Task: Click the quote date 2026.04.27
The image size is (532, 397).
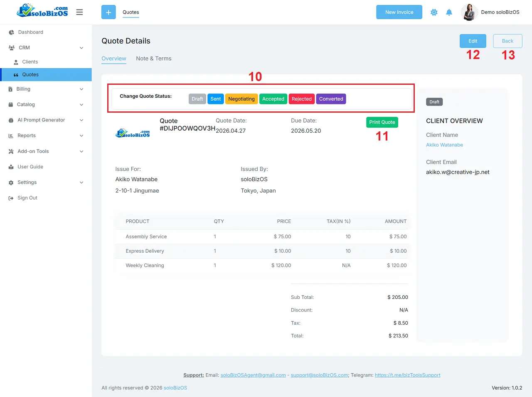Action: 231,131
